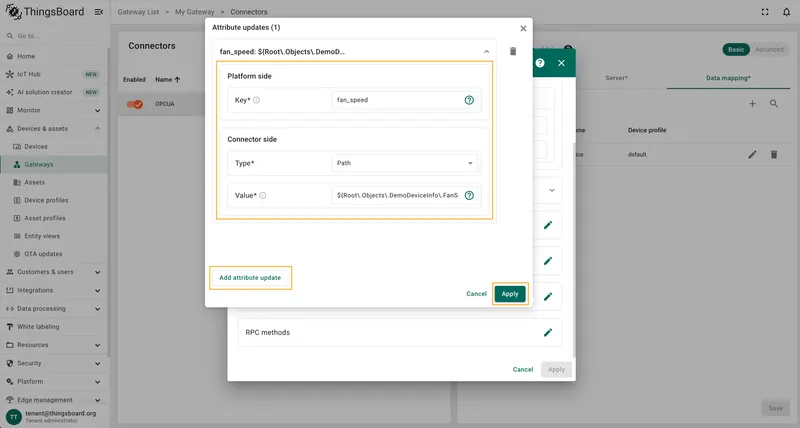The width and height of the screenshot is (800, 428).
Task: Open IoT Hub in the sidebar
Action: click(54, 74)
